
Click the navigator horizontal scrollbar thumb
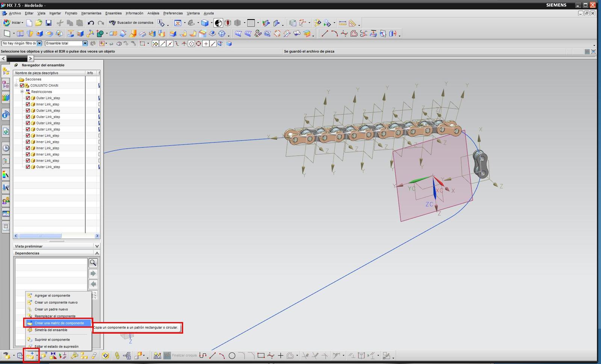(x=40, y=236)
